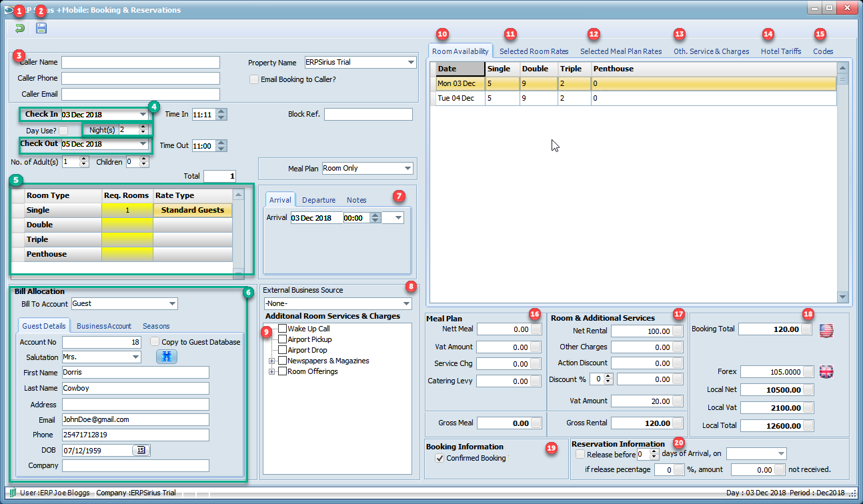Open the Seasons tab
The height and width of the screenshot is (504, 863).
(x=156, y=326)
